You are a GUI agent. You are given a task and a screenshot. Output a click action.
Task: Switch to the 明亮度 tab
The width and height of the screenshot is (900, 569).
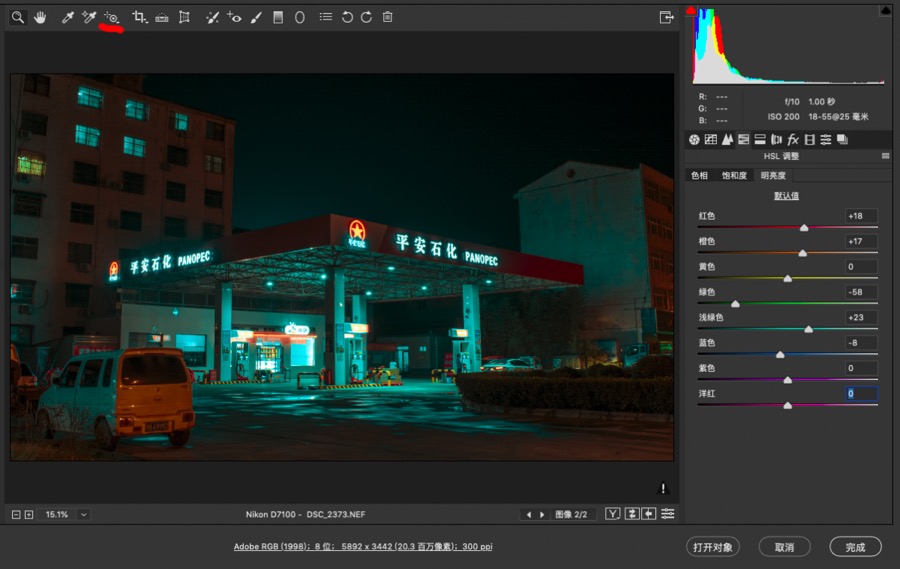point(773,175)
